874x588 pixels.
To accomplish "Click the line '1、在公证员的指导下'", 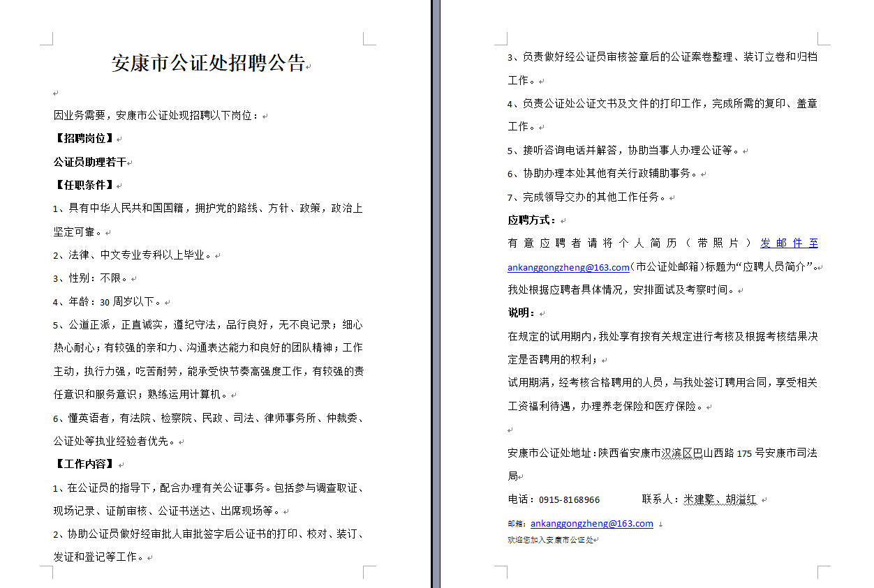I will point(208,488).
